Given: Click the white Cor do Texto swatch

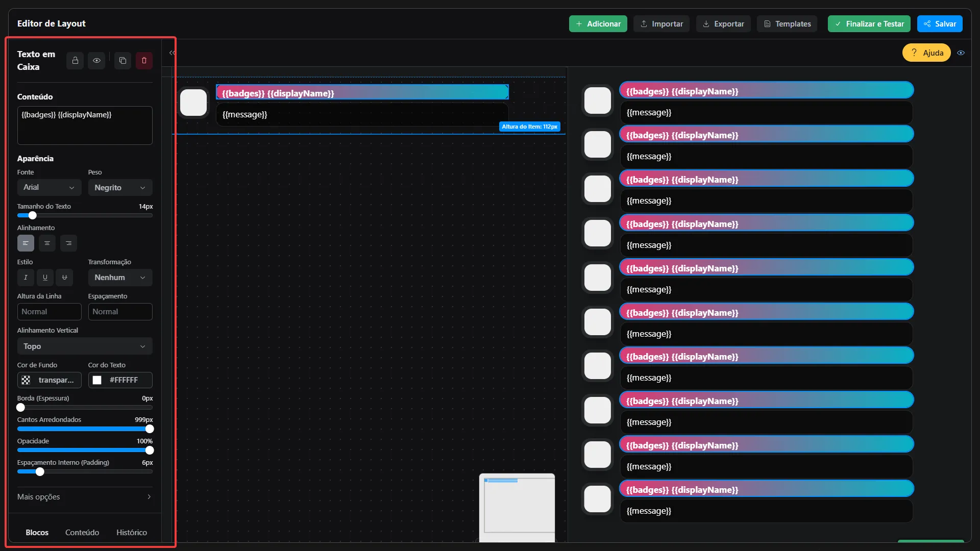Looking at the screenshot, I should click(97, 380).
